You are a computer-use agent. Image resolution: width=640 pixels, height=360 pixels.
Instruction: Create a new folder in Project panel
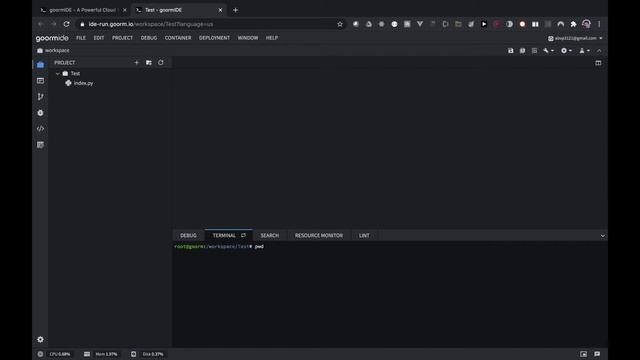(149, 62)
